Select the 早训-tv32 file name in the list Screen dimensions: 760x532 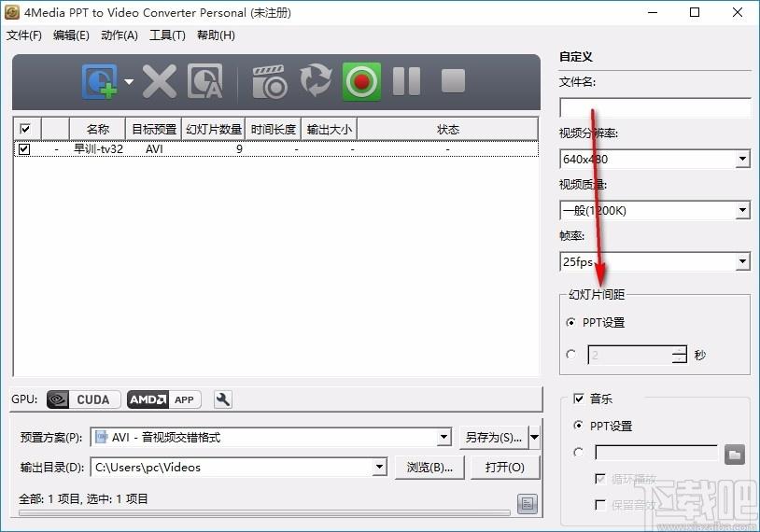pos(98,148)
